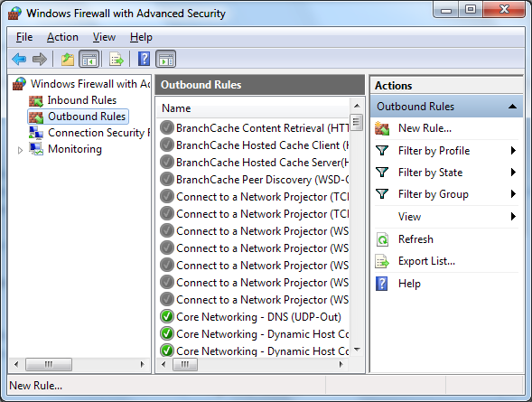The image size is (532, 402).
Task: Click the Name column header
Action: click(254, 108)
